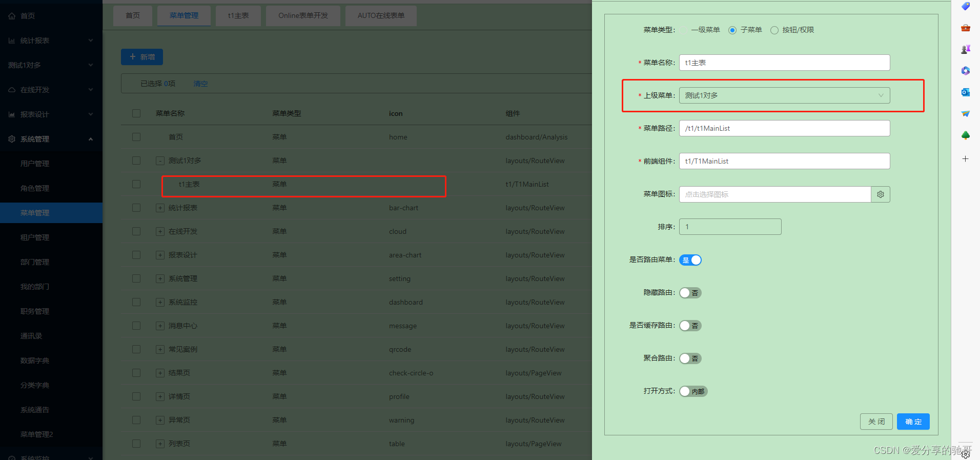
Task: Expand the 结果页 tree row
Action: pyautogui.click(x=160, y=373)
